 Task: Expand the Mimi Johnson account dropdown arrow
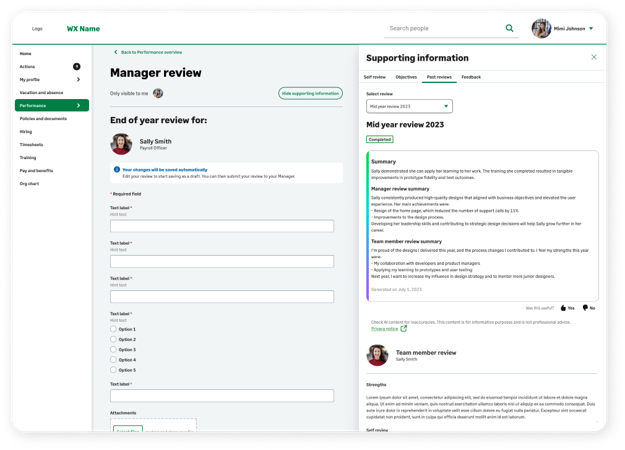click(x=591, y=28)
